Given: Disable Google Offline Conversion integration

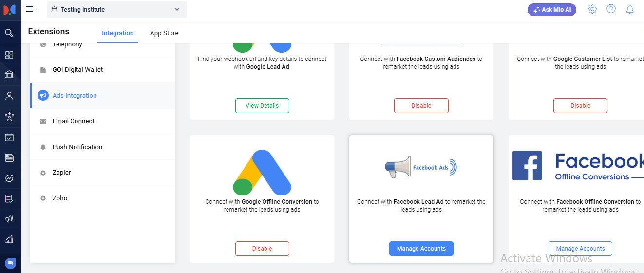Looking at the screenshot, I should coord(262,249).
